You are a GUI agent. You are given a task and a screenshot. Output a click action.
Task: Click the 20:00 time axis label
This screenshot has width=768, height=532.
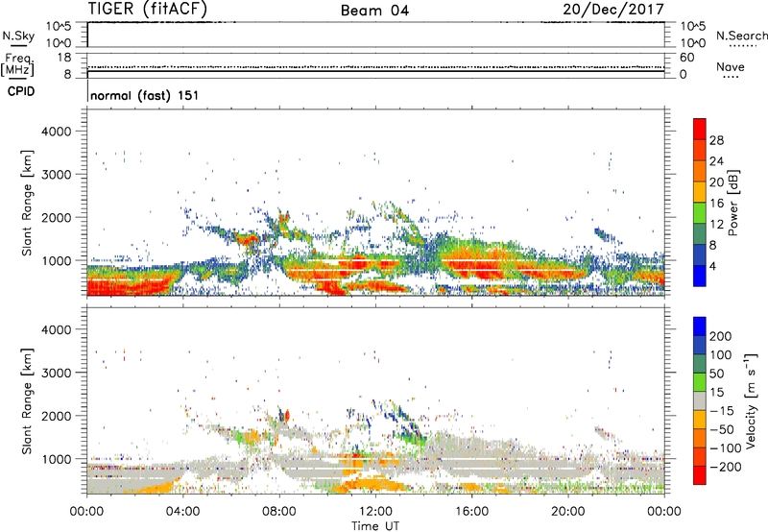(568, 512)
